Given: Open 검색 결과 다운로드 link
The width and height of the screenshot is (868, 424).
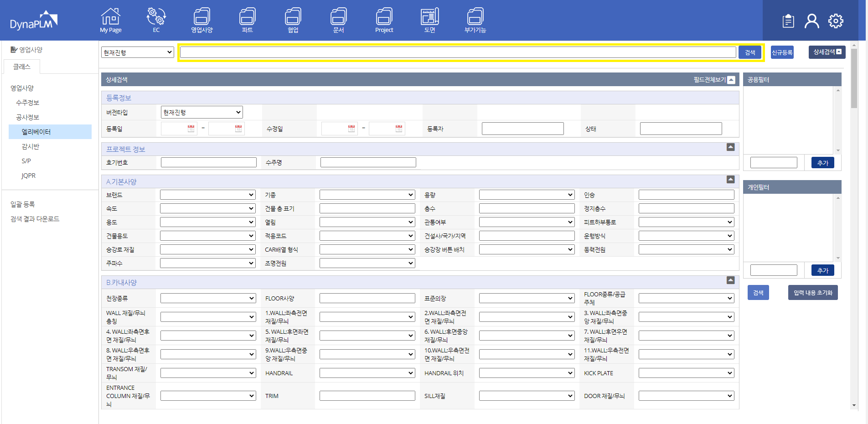Looking at the screenshot, I should pyautogui.click(x=35, y=219).
